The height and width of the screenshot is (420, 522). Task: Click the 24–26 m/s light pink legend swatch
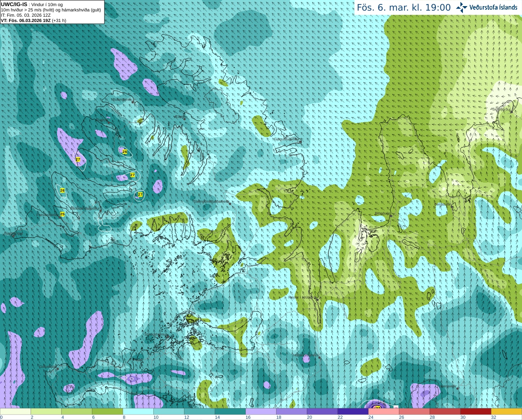click(x=384, y=411)
